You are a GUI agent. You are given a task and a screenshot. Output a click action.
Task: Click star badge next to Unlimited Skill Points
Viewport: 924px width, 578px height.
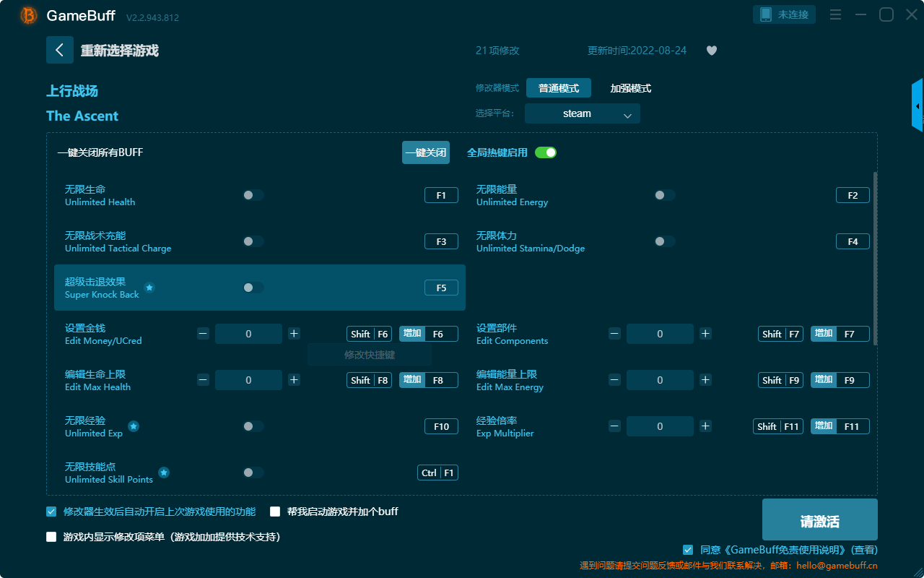coord(164,473)
